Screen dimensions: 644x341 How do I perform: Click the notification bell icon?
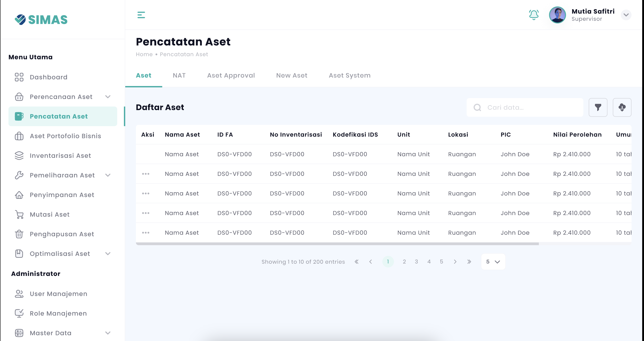[x=533, y=15]
